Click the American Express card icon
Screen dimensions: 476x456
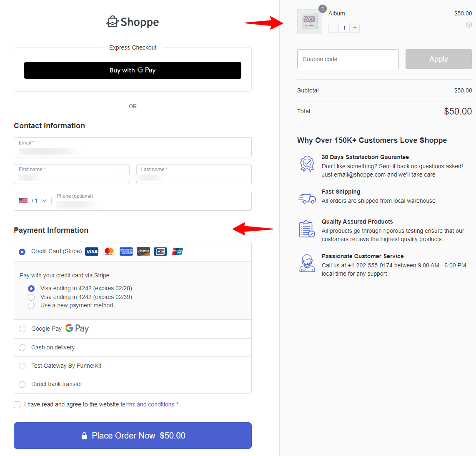[126, 252]
